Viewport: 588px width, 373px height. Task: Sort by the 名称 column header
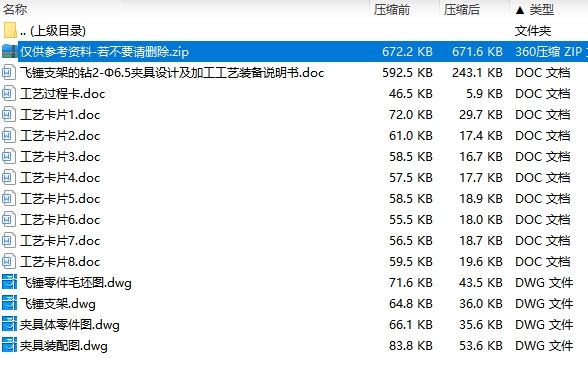pyautogui.click(x=15, y=9)
